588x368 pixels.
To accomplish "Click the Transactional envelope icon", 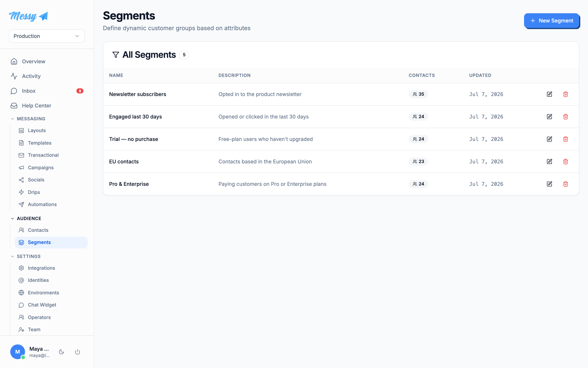I will click(x=21, y=155).
